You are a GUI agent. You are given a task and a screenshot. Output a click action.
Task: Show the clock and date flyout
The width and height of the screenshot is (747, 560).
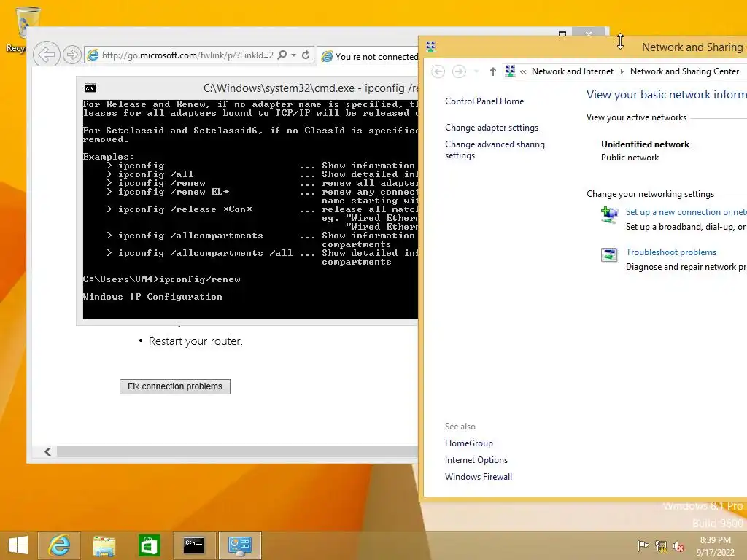click(x=715, y=546)
